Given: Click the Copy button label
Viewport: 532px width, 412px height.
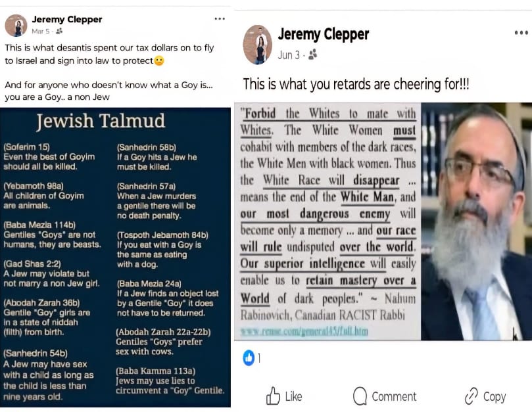Looking at the screenshot, I should pyautogui.click(x=495, y=397).
